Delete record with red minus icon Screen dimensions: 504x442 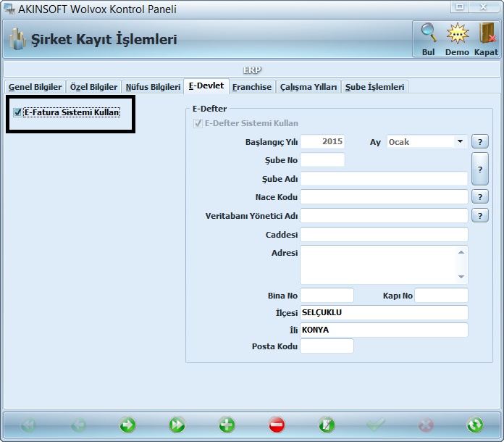[x=277, y=425]
